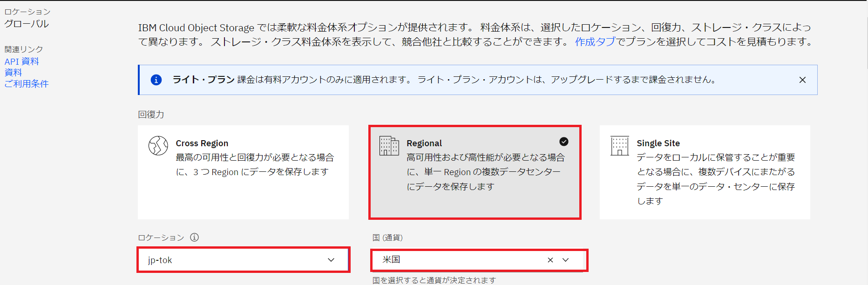Click the 関連リンク heading

24,49
